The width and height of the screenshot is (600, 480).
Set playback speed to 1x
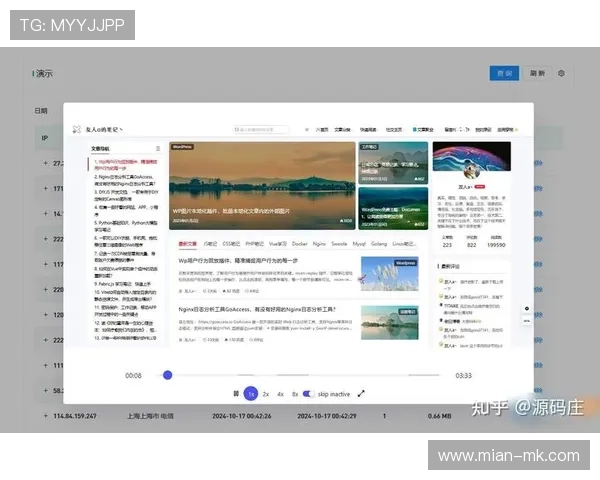tap(251, 394)
